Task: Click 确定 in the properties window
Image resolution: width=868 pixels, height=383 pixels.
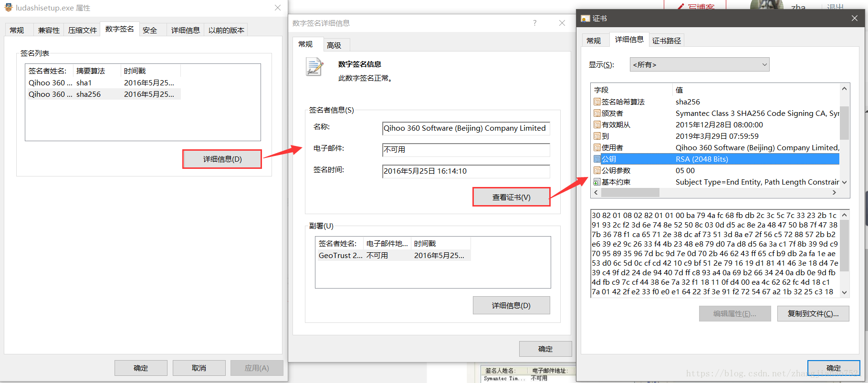Action: [141, 368]
